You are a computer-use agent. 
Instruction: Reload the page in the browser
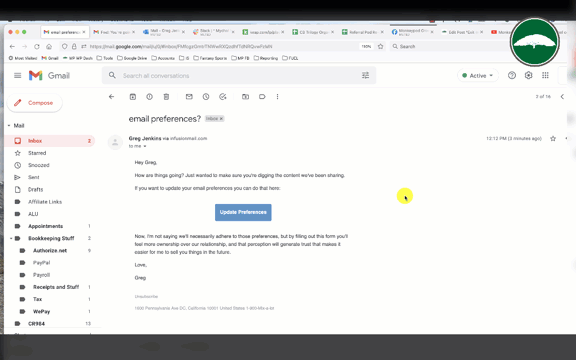[37, 47]
